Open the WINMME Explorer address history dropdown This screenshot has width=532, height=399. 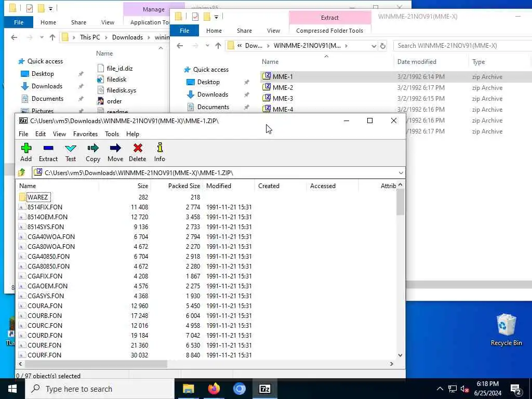374,46
